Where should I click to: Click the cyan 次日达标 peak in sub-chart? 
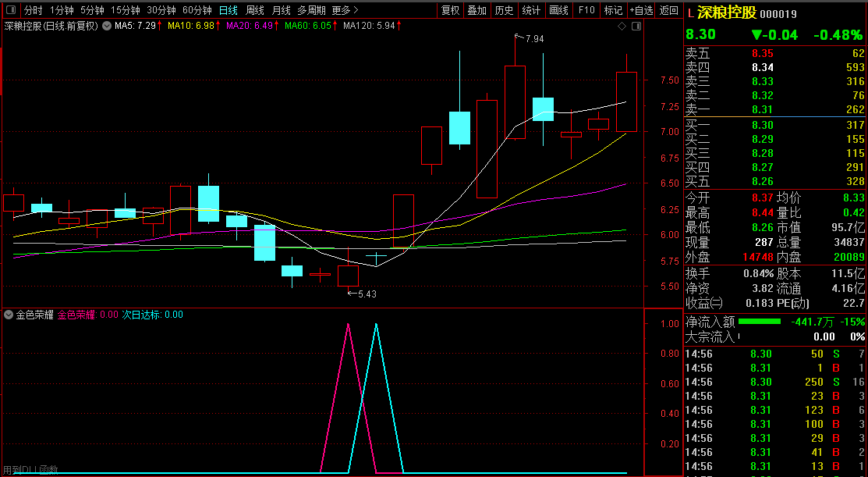tap(377, 325)
